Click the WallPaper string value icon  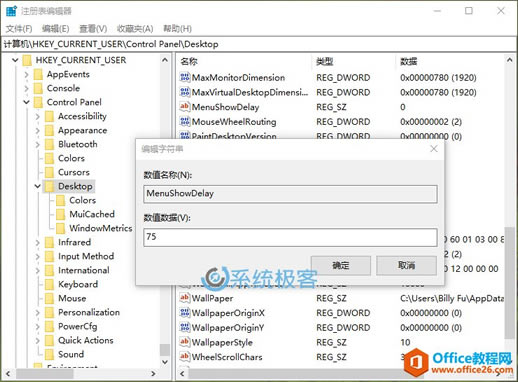click(185, 298)
